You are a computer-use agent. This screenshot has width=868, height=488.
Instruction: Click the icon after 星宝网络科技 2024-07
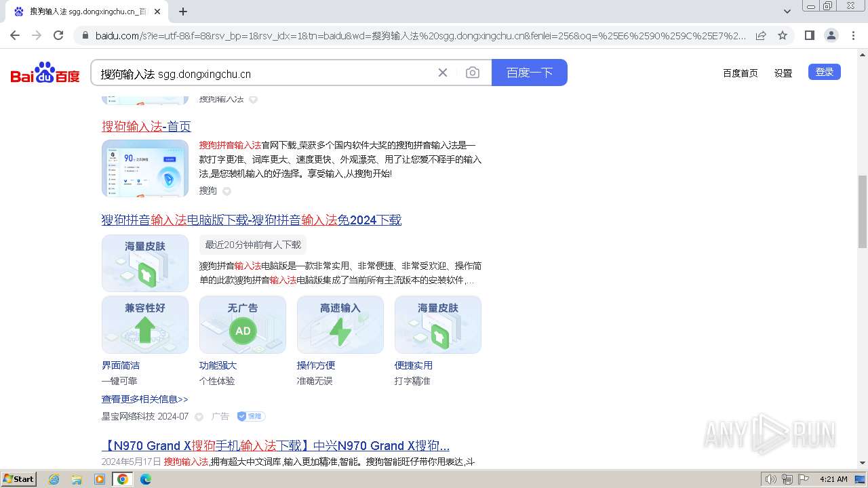(199, 417)
